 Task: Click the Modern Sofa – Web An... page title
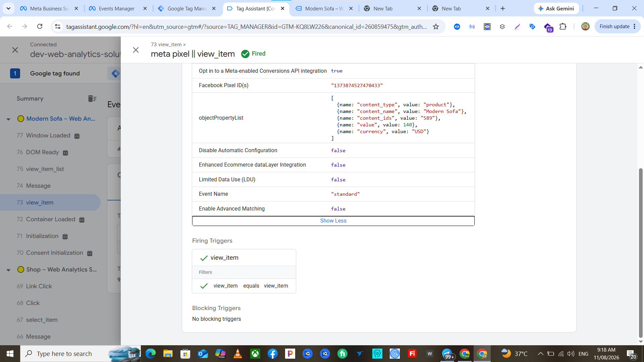(x=61, y=119)
